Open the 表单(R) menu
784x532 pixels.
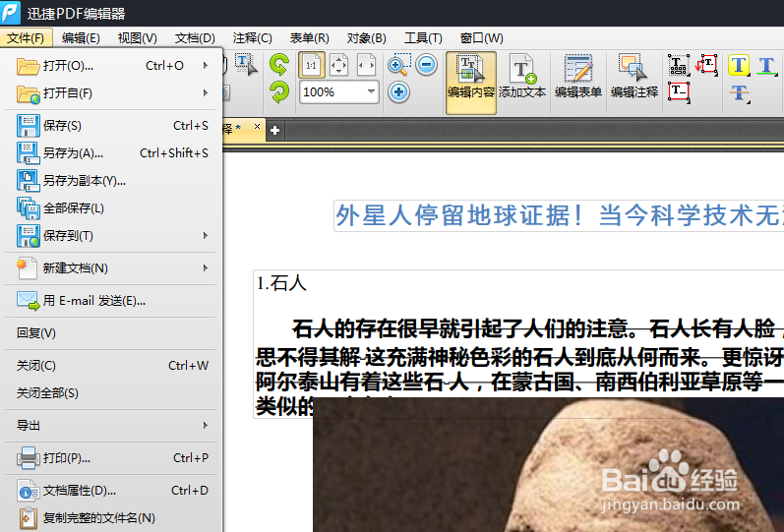pyautogui.click(x=310, y=38)
